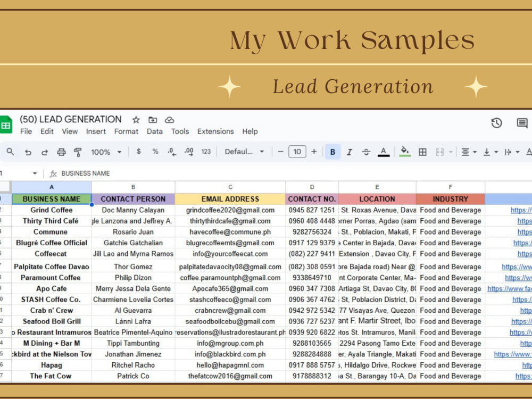Click the font size 10 field
The image size is (532, 399).
point(297,152)
